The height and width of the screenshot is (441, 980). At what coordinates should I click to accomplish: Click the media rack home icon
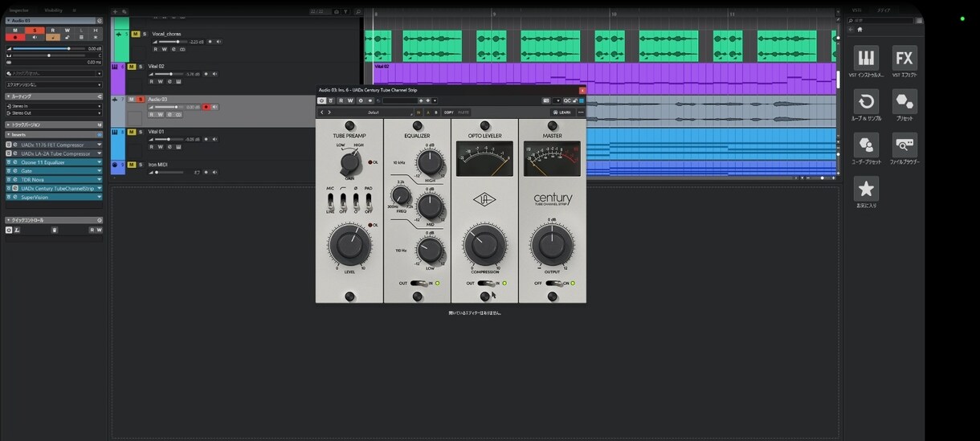point(860,29)
